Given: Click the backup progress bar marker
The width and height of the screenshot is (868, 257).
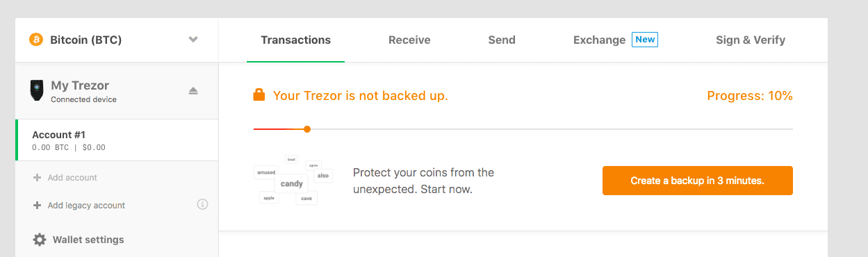Looking at the screenshot, I should [307, 129].
